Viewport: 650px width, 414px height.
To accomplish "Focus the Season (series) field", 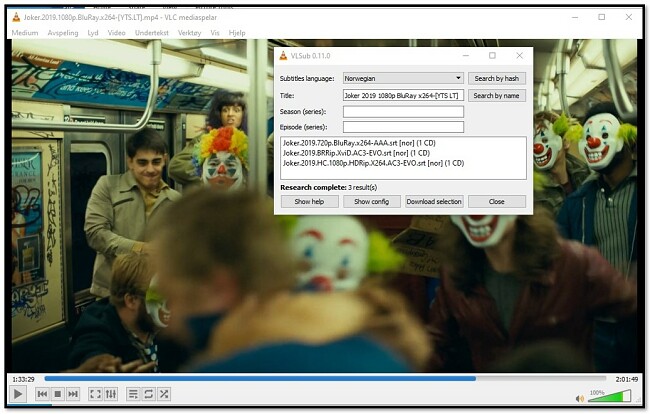I will click(403, 111).
